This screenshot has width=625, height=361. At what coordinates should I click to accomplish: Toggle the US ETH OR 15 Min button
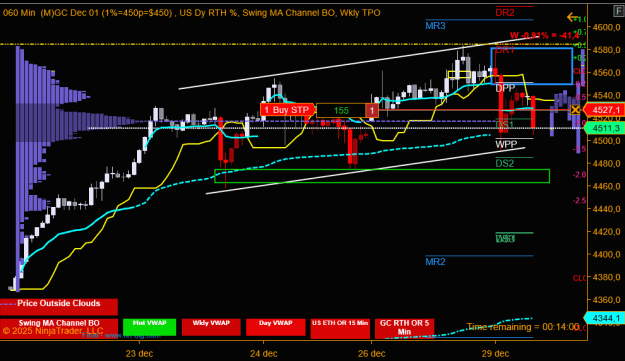pos(340,328)
